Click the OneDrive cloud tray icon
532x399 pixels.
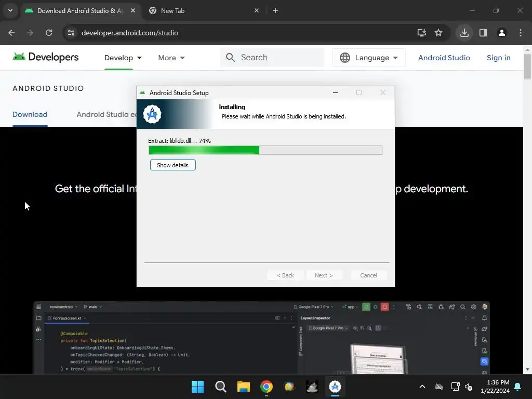click(x=439, y=387)
